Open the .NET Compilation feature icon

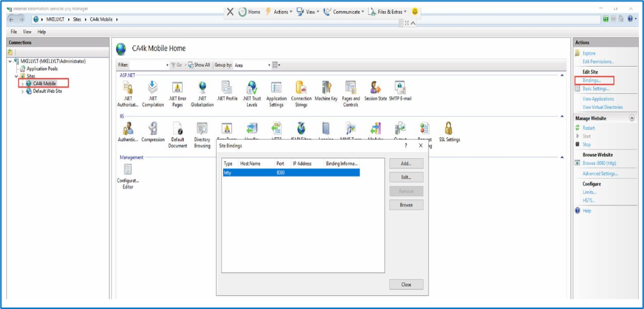click(153, 88)
